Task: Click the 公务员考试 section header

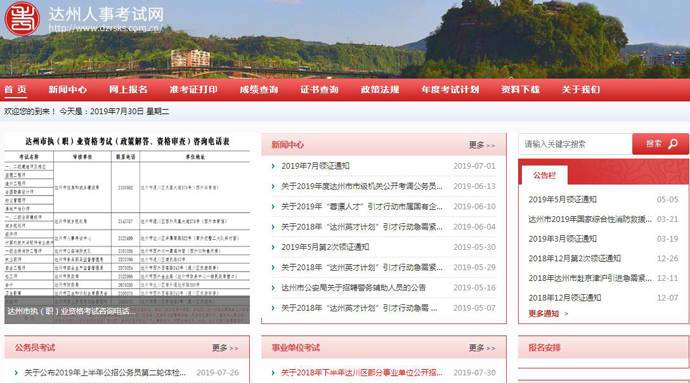Action: coord(35,348)
